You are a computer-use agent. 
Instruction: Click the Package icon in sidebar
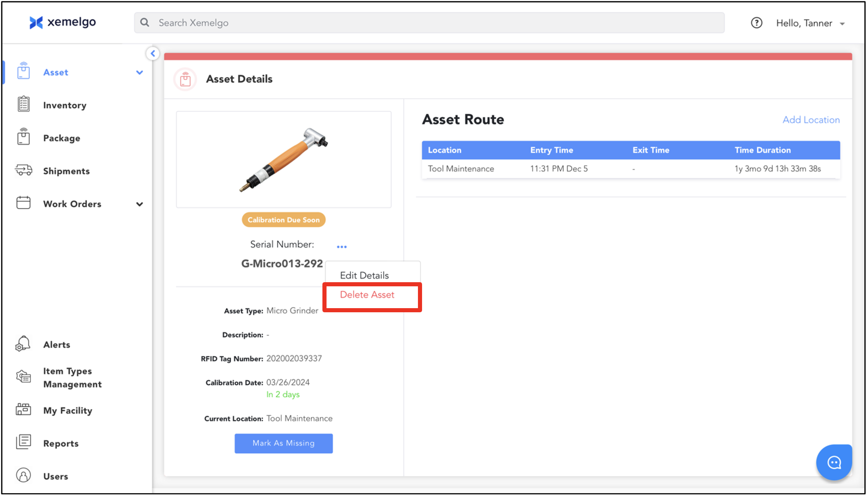tap(23, 137)
